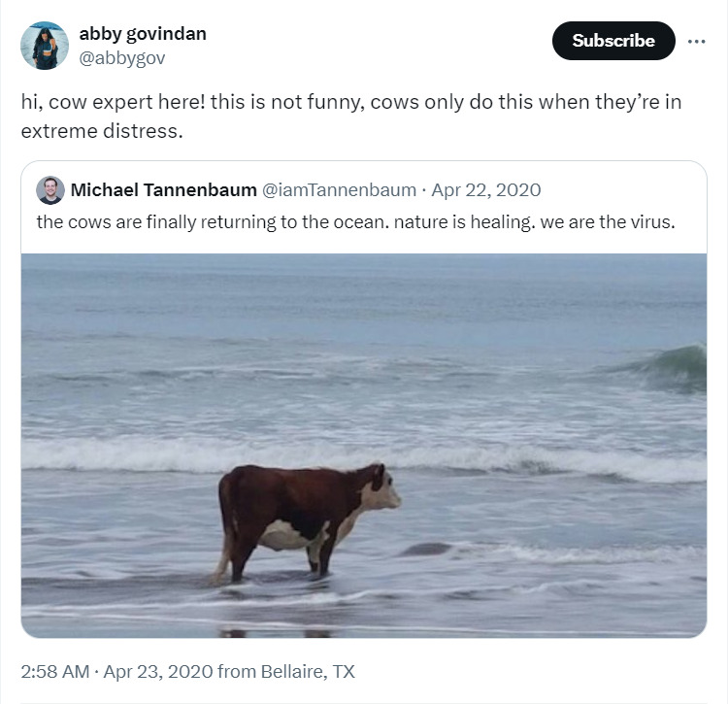
Task: Open the @abbygov handle link
Action: pos(122,58)
